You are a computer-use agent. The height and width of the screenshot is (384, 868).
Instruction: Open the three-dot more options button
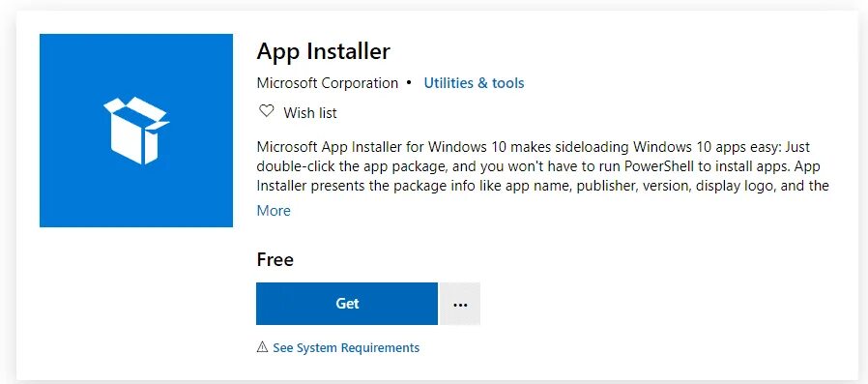coord(460,304)
